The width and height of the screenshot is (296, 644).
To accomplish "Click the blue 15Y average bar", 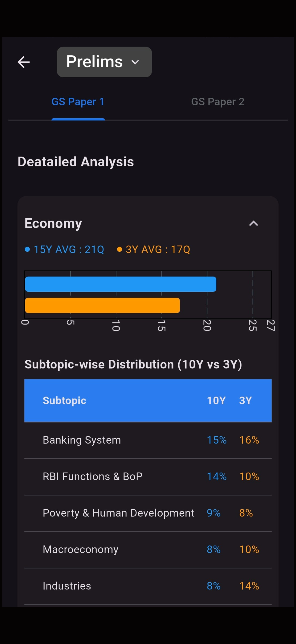I will point(121,284).
